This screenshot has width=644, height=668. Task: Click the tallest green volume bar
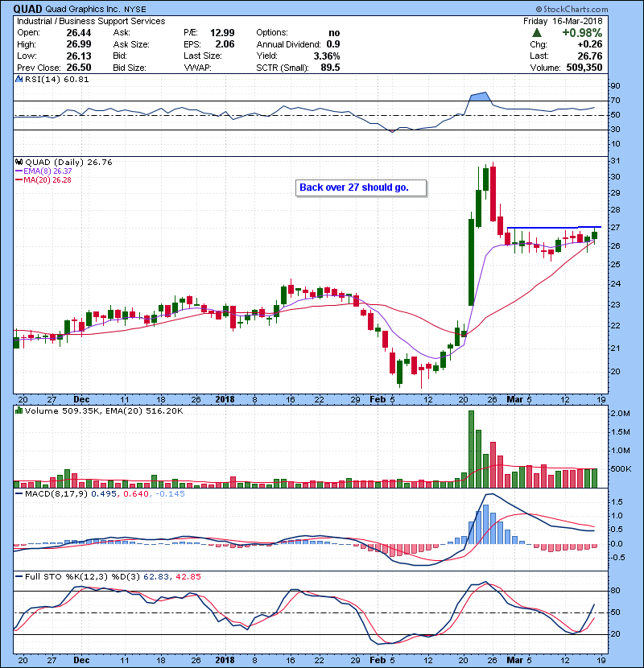coord(471,449)
